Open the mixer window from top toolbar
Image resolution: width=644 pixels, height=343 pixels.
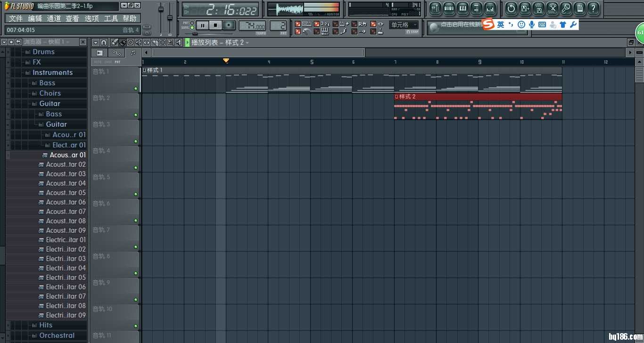point(490,8)
